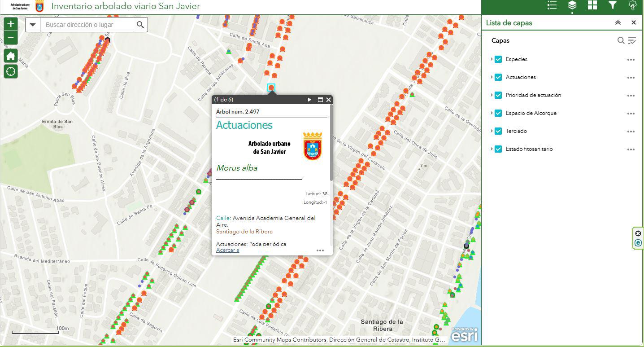The height and width of the screenshot is (347, 644).
Task: Open Estado fitosanitario three-dot menu
Action: coord(631,149)
